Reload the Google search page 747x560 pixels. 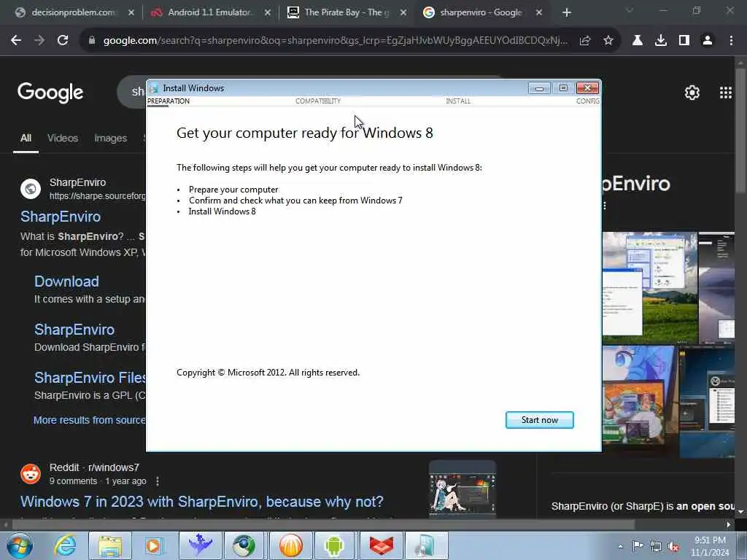[63, 41]
